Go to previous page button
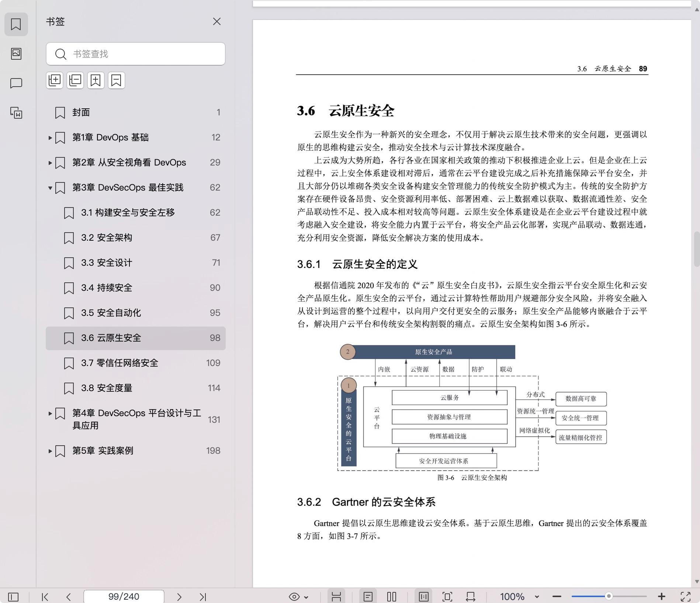The height and width of the screenshot is (603, 700). pyautogui.click(x=69, y=597)
